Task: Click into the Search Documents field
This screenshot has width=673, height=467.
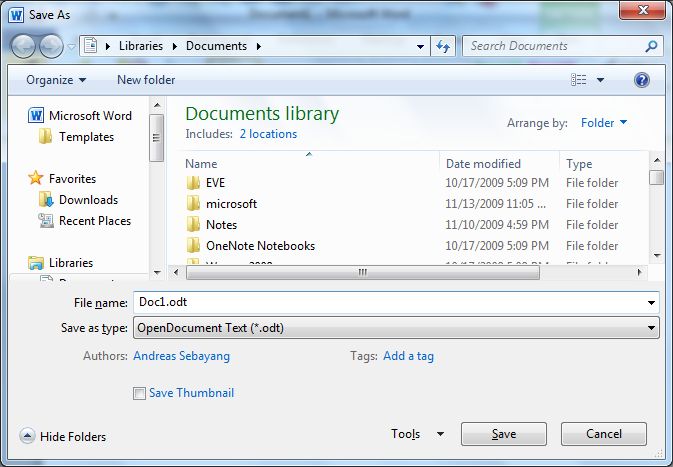Action: [554, 46]
